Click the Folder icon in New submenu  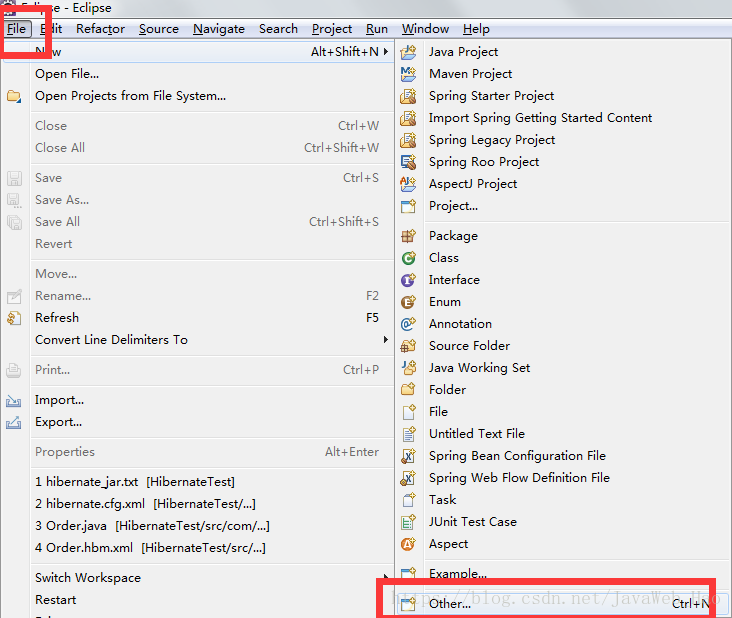pos(408,389)
